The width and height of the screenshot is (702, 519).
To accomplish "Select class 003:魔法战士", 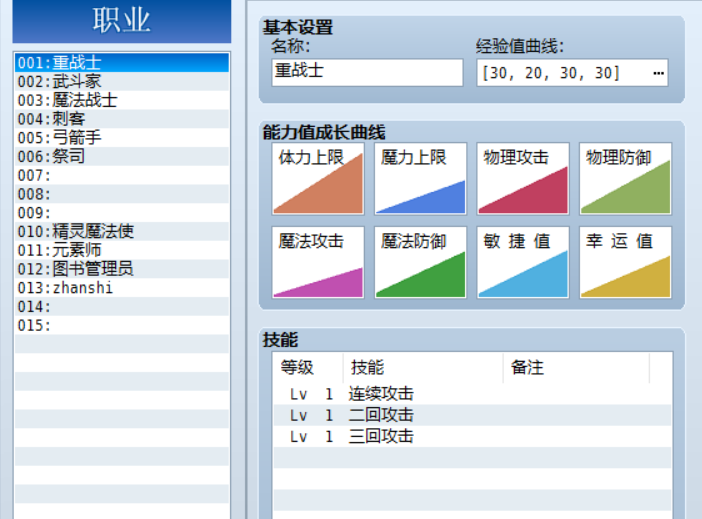I will (122, 100).
